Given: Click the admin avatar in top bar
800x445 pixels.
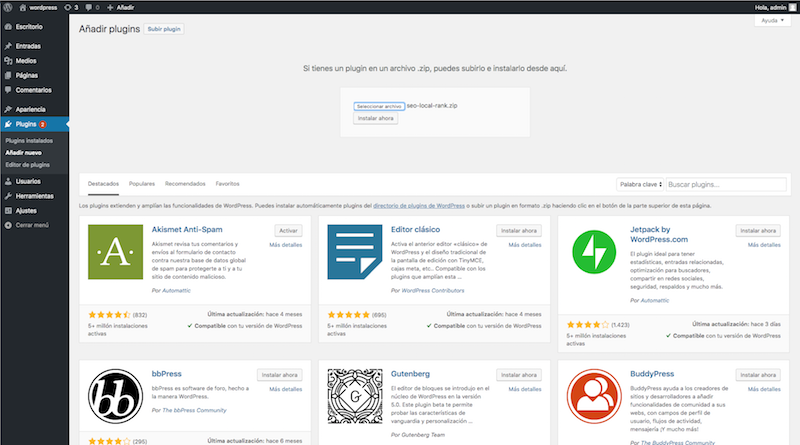Looking at the screenshot, I should click(792, 7).
